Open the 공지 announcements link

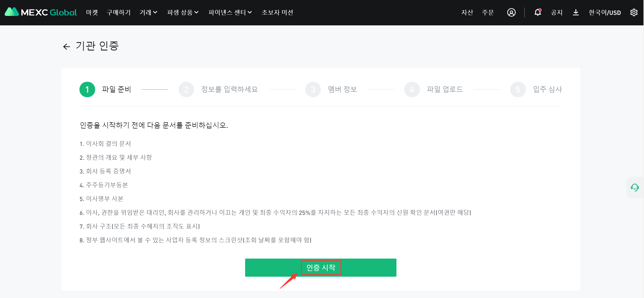tap(557, 12)
